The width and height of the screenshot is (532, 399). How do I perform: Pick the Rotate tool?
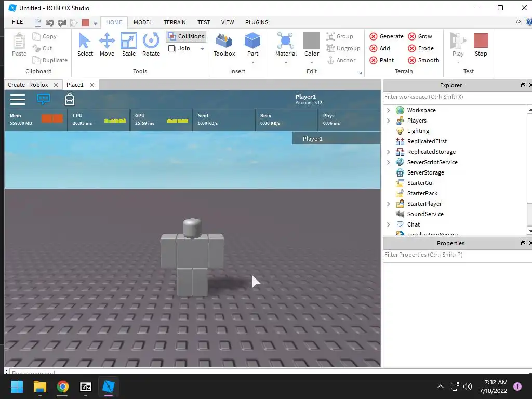(x=151, y=44)
